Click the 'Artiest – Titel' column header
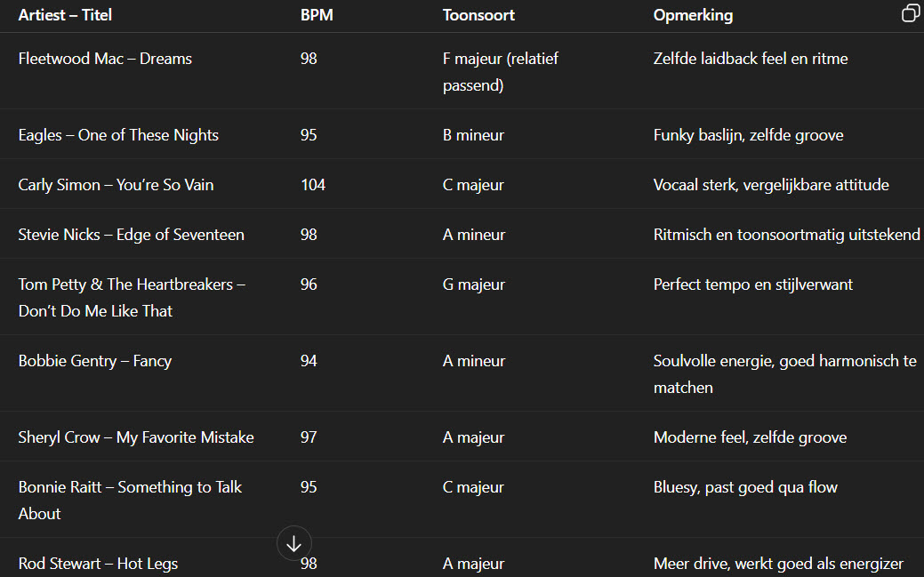The height and width of the screenshot is (577, 924). pos(65,15)
